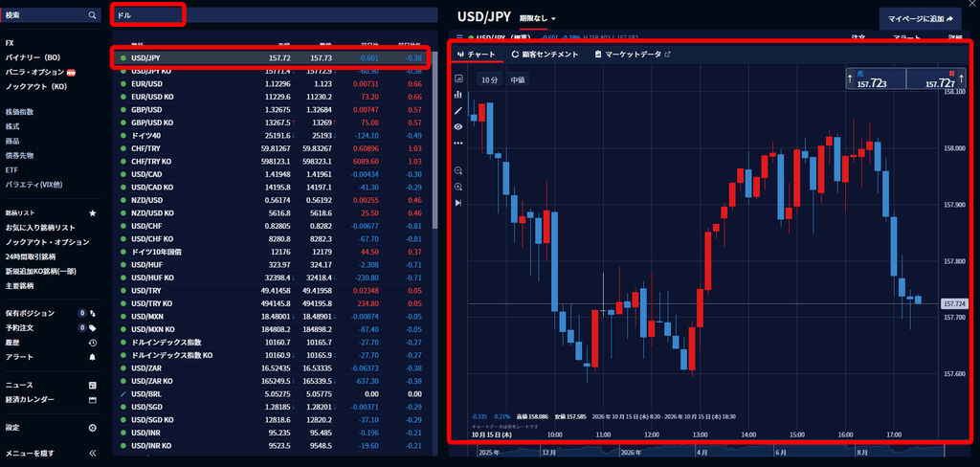Screen dimensions: 980x467
Task: Click the アラート bell icon
Action: tap(93, 357)
